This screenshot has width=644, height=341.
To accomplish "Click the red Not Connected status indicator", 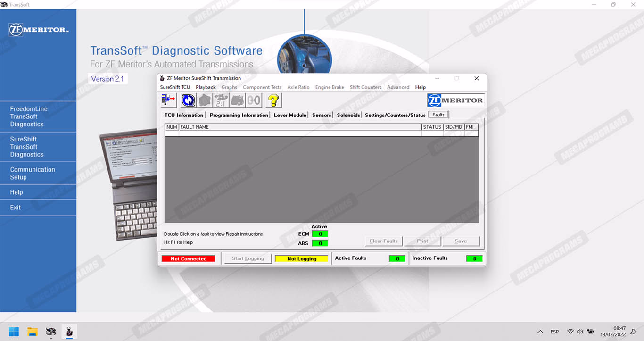I will [x=188, y=258].
